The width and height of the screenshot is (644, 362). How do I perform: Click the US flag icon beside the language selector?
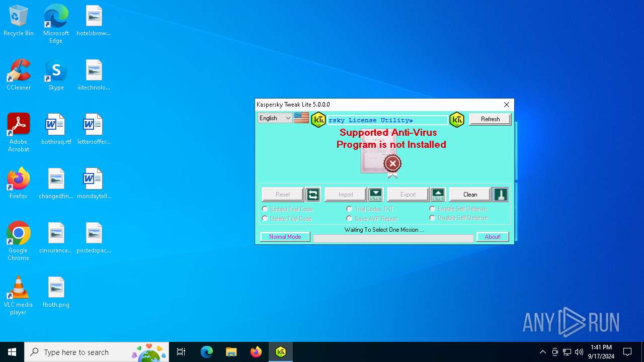tap(301, 118)
